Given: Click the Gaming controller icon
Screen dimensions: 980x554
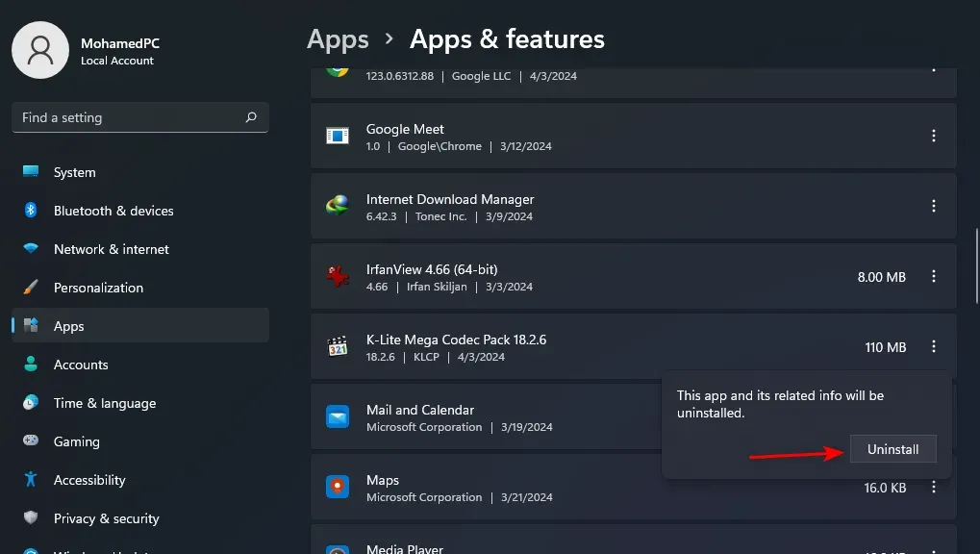Looking at the screenshot, I should (31, 441).
